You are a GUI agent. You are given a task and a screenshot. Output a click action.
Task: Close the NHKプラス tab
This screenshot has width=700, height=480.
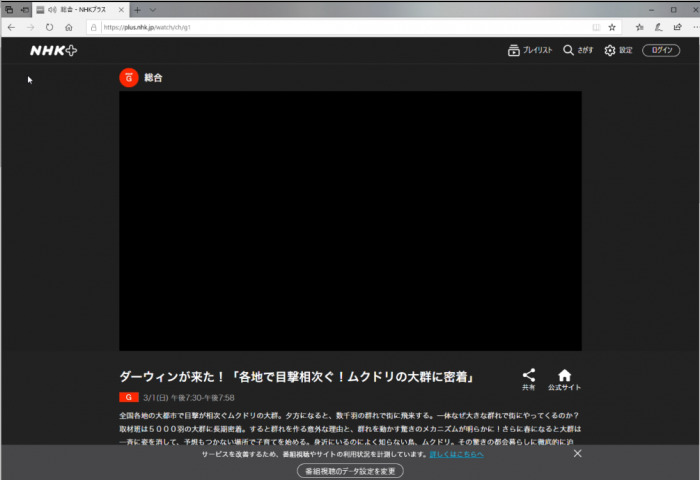121,9
